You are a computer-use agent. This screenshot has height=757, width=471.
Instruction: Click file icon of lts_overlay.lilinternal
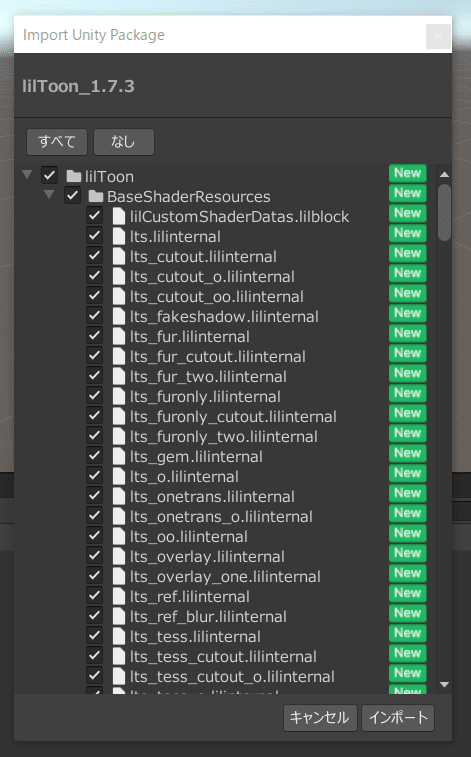point(119,557)
